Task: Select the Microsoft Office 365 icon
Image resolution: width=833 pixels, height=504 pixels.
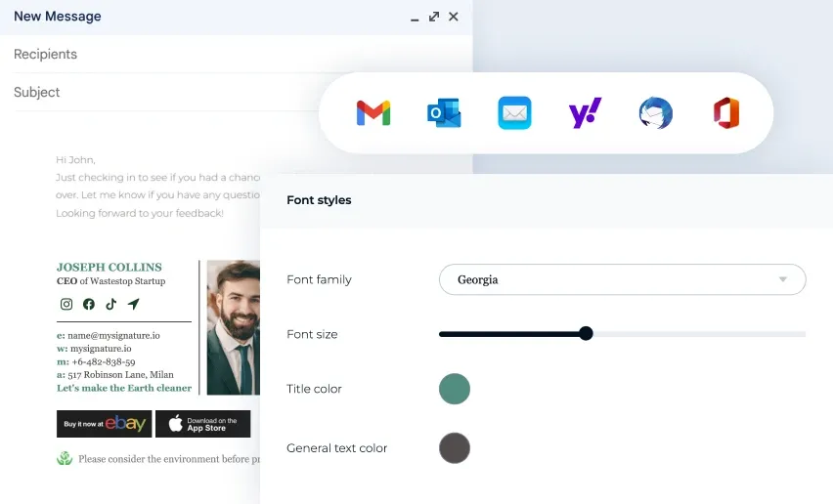Action: [x=726, y=113]
